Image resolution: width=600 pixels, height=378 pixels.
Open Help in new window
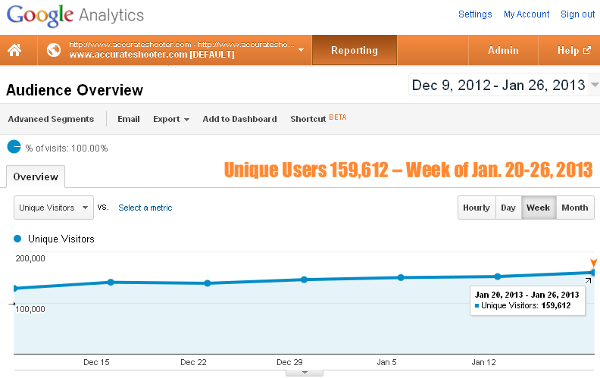[x=574, y=50]
